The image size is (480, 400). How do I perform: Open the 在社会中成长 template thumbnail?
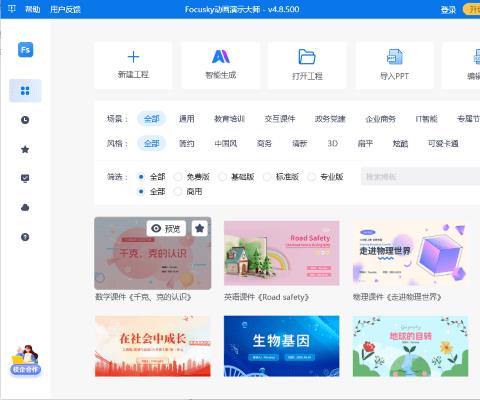[x=153, y=346]
